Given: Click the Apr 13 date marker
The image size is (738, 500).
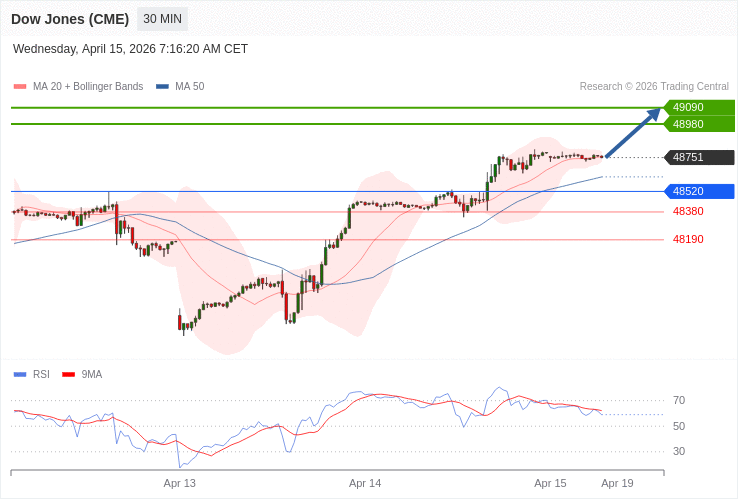Looking at the screenshot, I should coord(180,483).
